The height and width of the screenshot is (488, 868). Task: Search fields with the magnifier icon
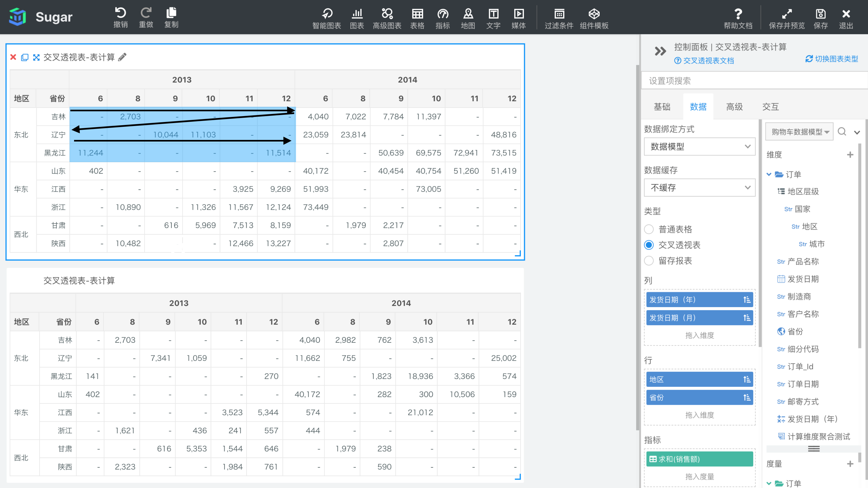coord(842,132)
